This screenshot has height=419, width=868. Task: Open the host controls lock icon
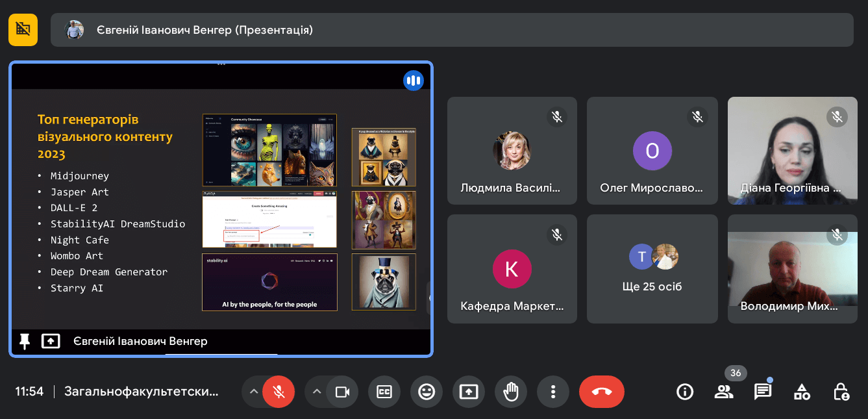pos(841,392)
